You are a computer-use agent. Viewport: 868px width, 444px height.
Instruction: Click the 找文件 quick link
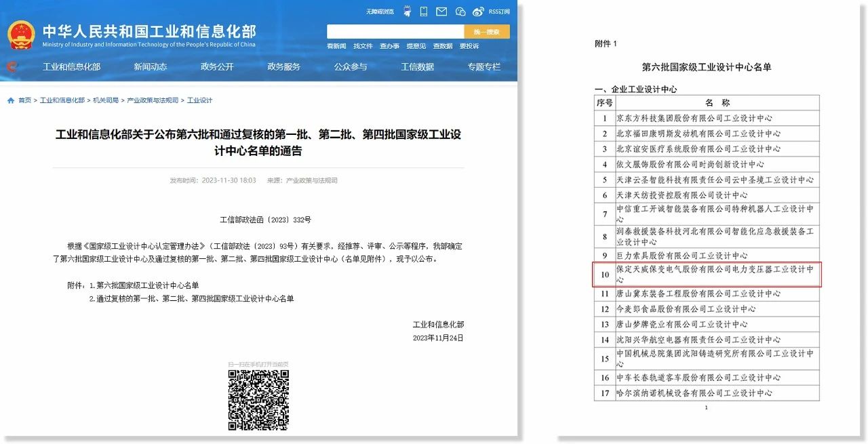pos(363,46)
